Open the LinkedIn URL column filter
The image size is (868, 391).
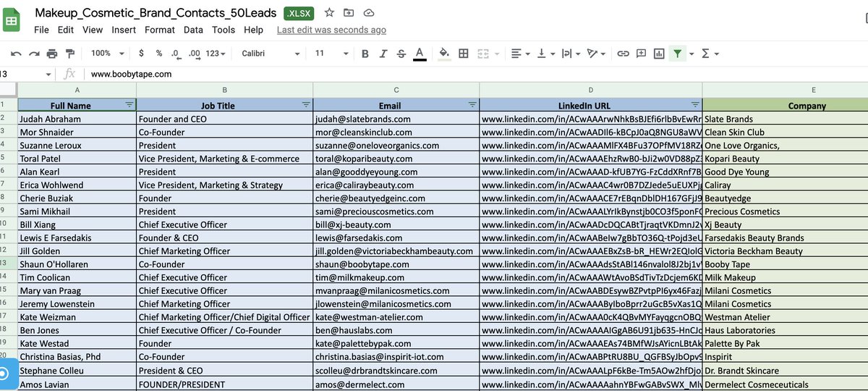695,105
